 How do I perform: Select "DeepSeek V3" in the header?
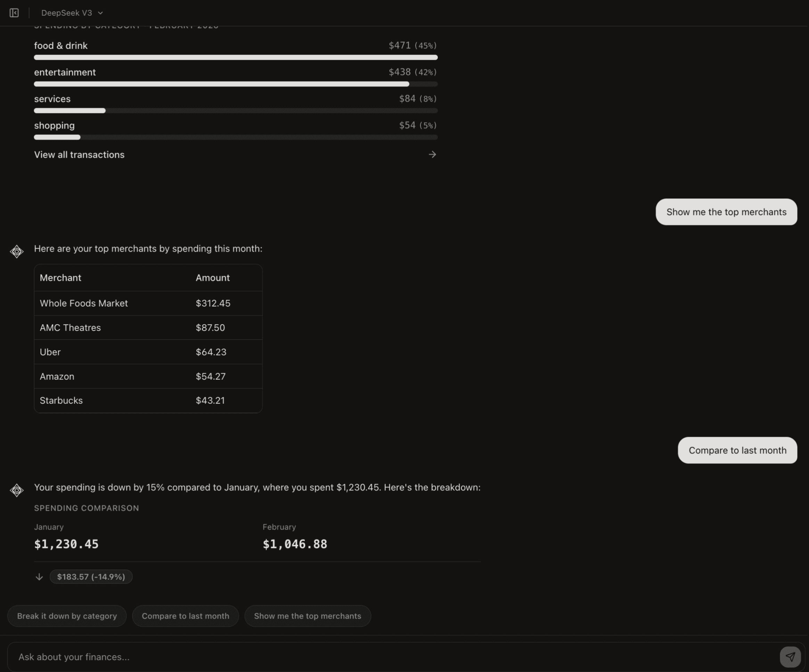[67, 13]
